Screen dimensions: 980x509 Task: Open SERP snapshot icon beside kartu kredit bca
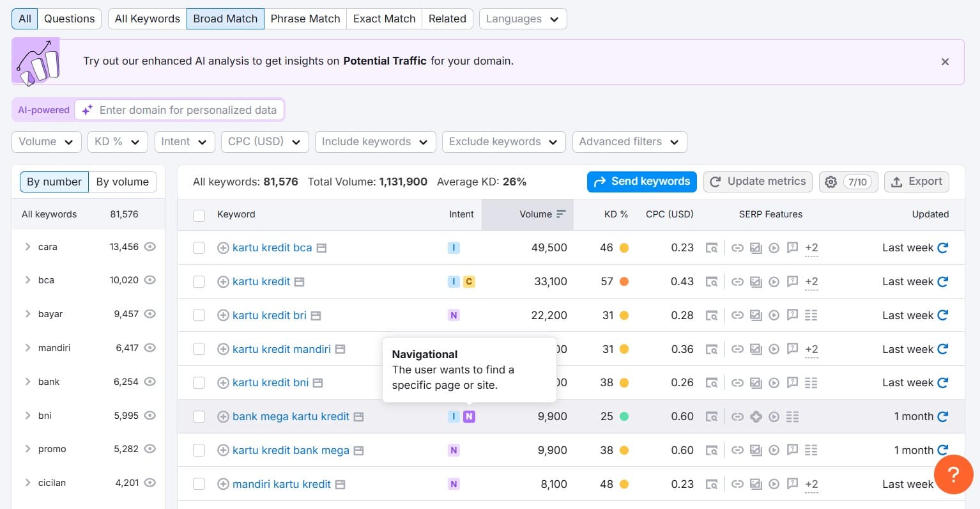coord(322,248)
